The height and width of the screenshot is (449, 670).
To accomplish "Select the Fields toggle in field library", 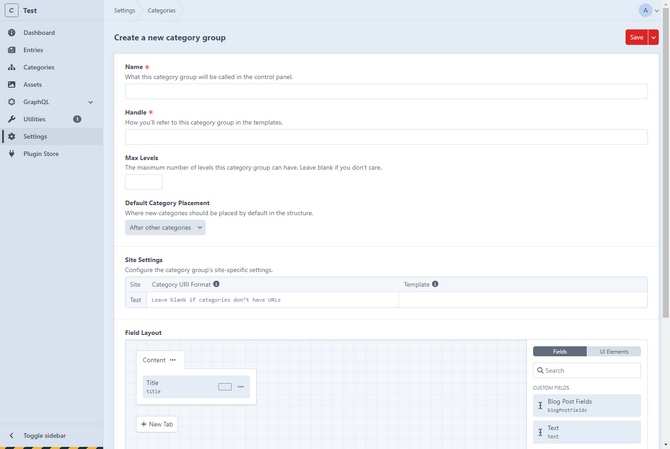I will tap(560, 351).
